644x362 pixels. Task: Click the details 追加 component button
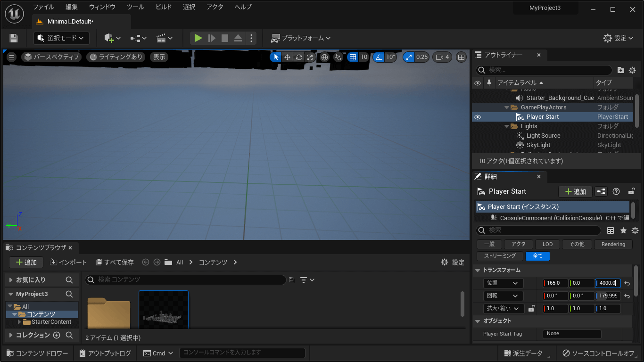575,191
